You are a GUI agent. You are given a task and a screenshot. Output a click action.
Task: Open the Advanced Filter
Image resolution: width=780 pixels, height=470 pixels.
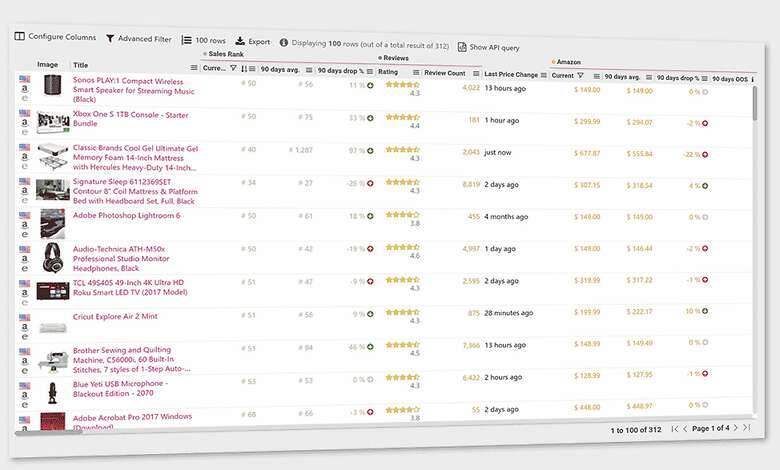coord(138,39)
